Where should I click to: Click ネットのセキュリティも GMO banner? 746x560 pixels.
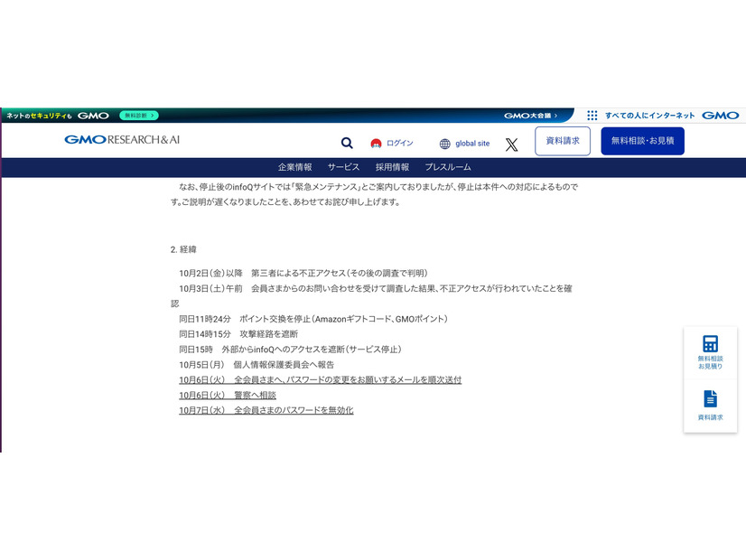(x=58, y=116)
